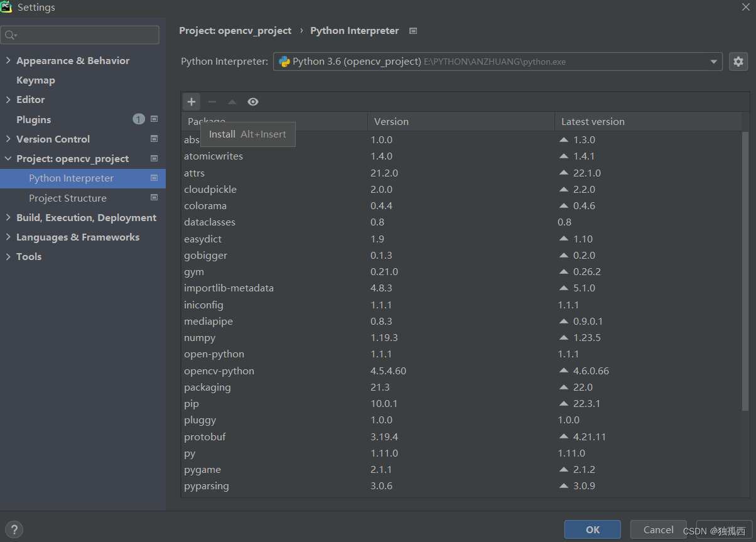Select the dataclasses package row

(462, 222)
